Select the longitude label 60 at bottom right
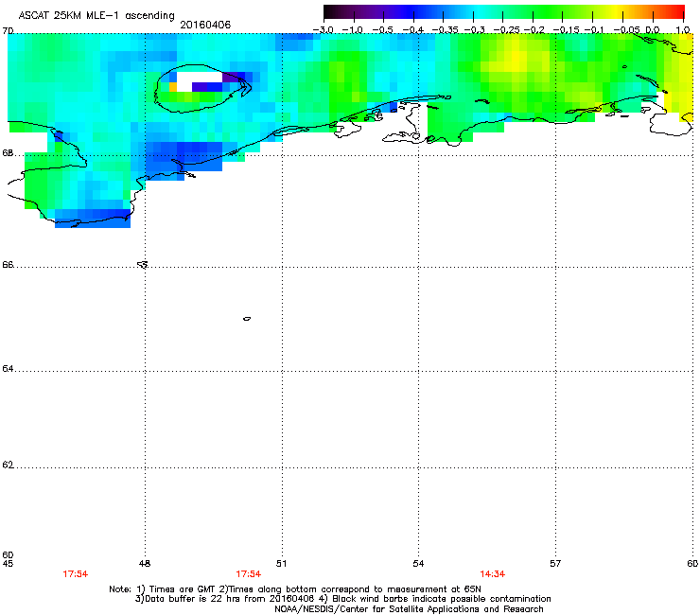Viewport: 700px width, 615px height. coord(692,564)
